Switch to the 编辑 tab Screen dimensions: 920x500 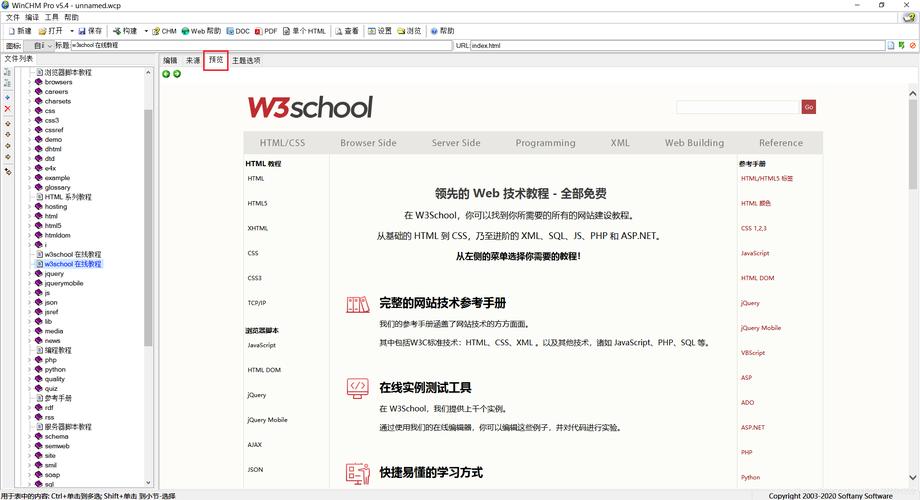(170, 60)
